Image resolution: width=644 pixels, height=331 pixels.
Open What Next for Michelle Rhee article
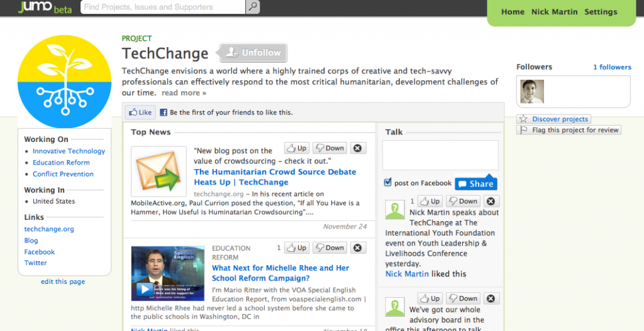coord(280,273)
